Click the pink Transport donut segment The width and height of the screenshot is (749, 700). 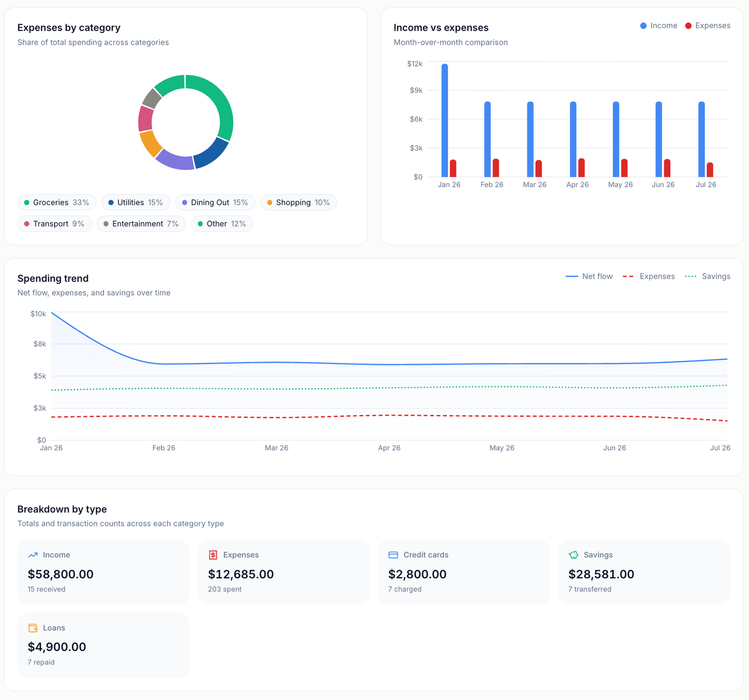pyautogui.click(x=145, y=119)
